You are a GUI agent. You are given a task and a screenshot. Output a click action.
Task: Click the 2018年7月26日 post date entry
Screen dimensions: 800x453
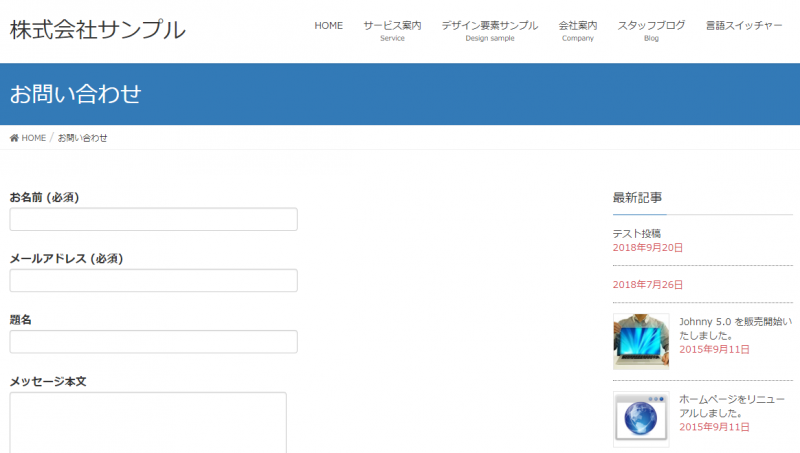(648, 285)
